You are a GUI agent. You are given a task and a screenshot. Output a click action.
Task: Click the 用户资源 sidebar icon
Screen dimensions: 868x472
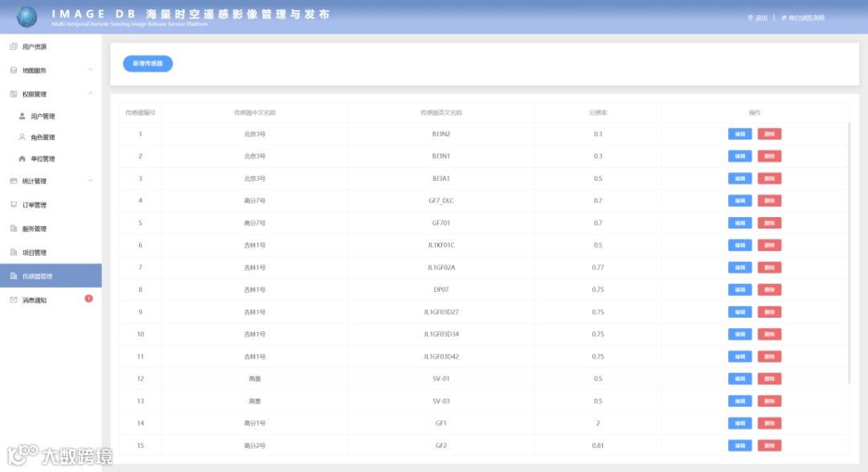[14, 47]
